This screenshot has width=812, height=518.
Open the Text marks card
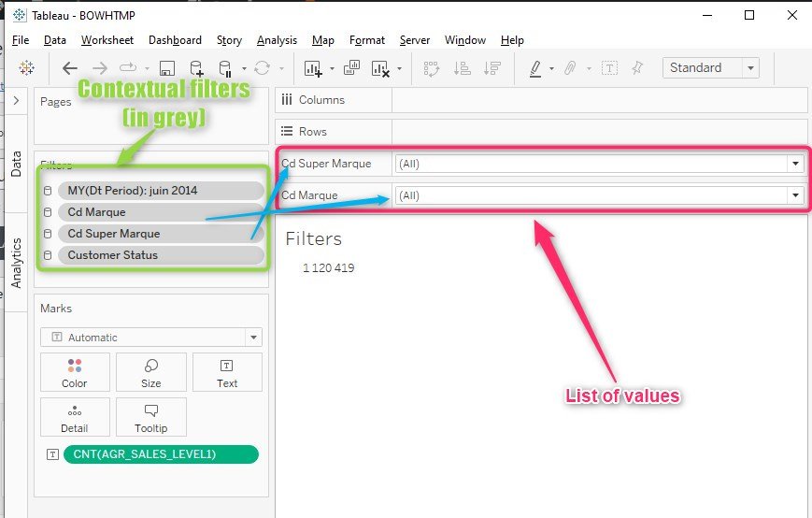coord(227,372)
